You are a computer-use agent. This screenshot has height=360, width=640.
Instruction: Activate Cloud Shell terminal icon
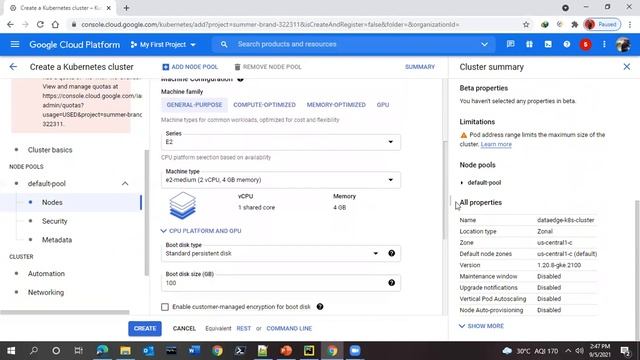548,44
